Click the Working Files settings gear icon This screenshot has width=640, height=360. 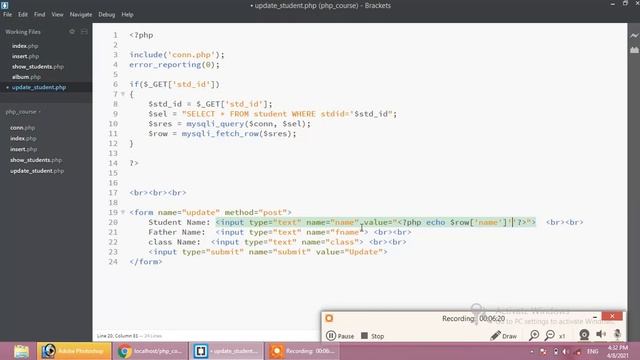tap(72, 31)
